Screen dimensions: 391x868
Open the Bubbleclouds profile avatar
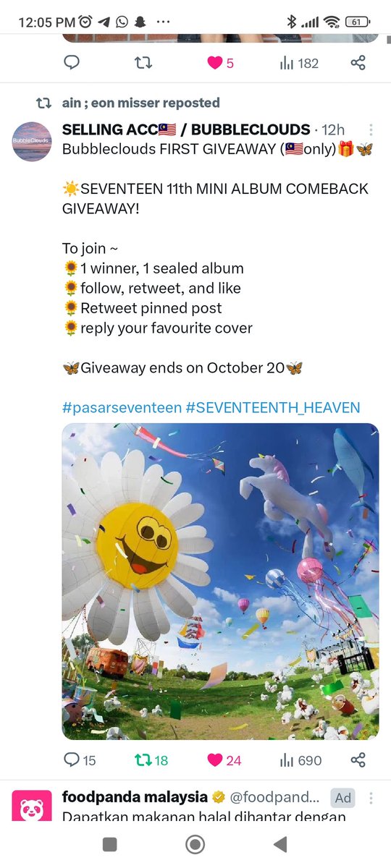32,141
